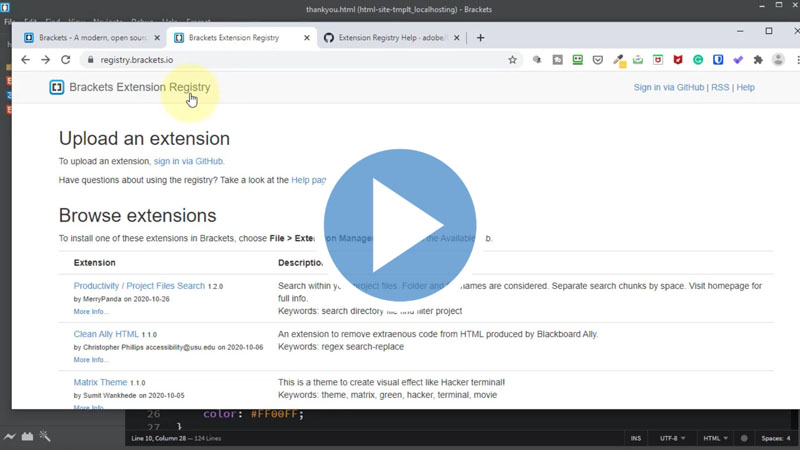Open Productivity / Project Files Search extension
Screen dimensions: 800x450
(139, 286)
